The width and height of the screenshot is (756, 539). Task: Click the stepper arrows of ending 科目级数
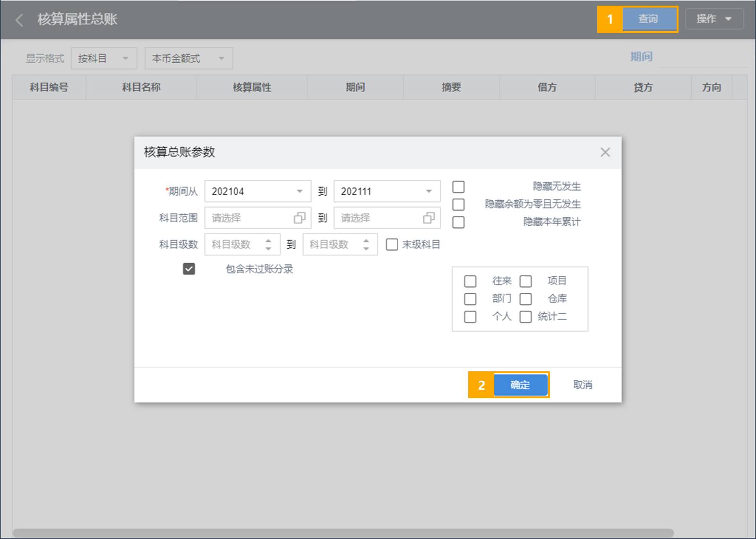[x=366, y=244]
